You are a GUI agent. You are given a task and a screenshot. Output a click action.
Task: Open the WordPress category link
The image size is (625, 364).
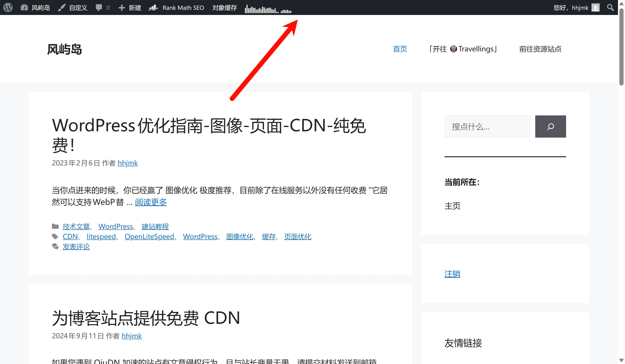pos(116,226)
